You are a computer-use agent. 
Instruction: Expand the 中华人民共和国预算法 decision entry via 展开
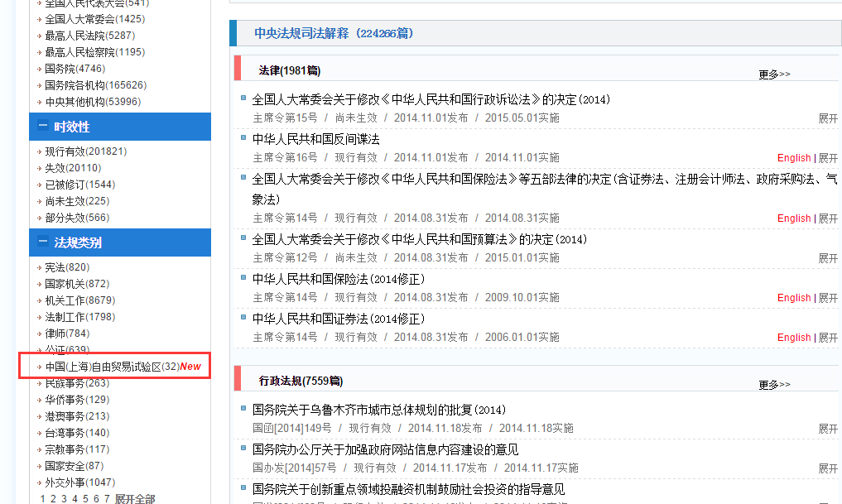pyautogui.click(x=828, y=258)
